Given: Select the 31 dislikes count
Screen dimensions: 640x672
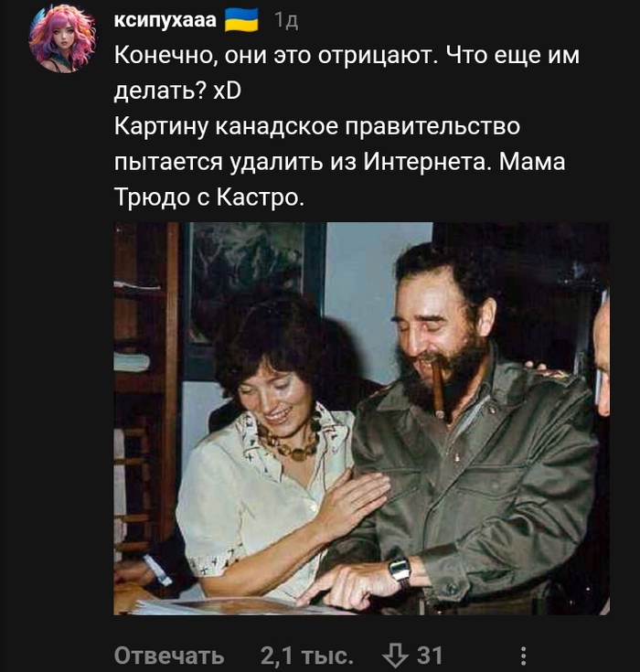Looking at the screenshot, I should (x=430, y=656).
